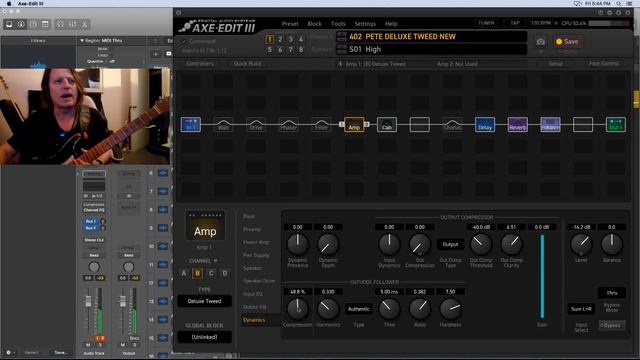Select the Phaser block in grid
This screenshot has height=360, width=640.
289,124
